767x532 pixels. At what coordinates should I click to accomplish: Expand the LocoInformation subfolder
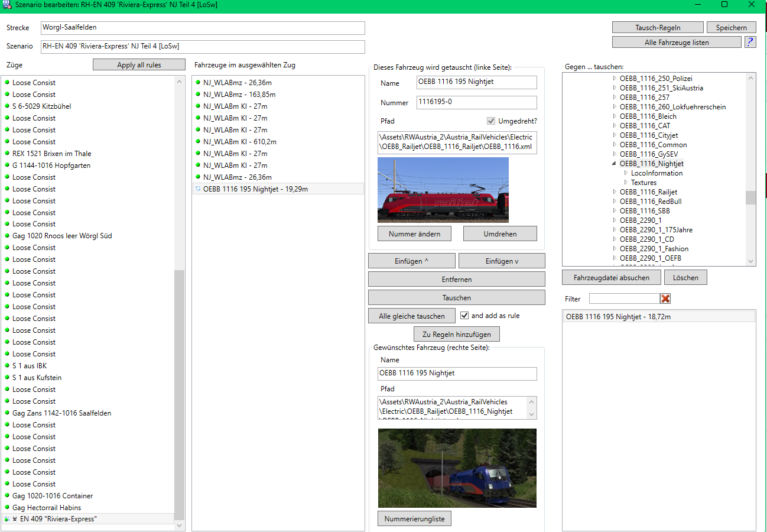(625, 173)
